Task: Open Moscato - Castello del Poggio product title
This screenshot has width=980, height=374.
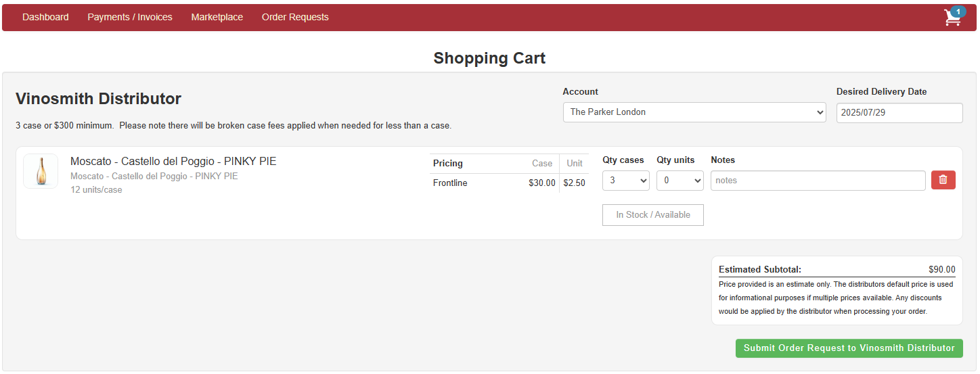Action: click(173, 162)
